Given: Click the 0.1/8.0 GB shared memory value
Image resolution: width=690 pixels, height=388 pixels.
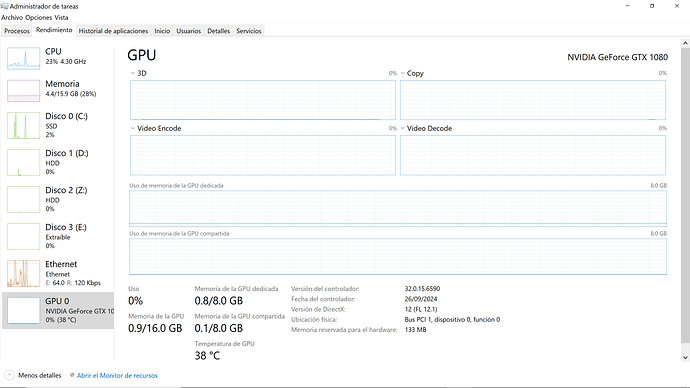Looking at the screenshot, I should pos(219,328).
